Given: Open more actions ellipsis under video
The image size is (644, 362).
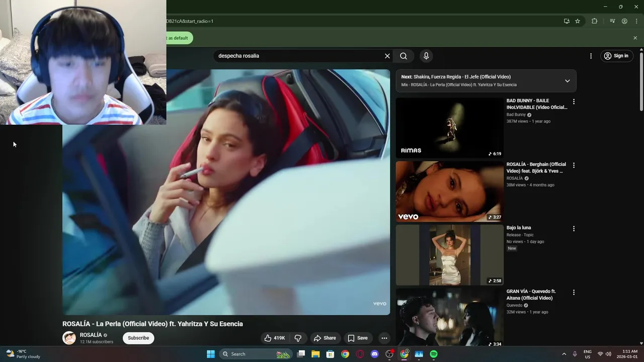Looking at the screenshot, I should tap(384, 338).
